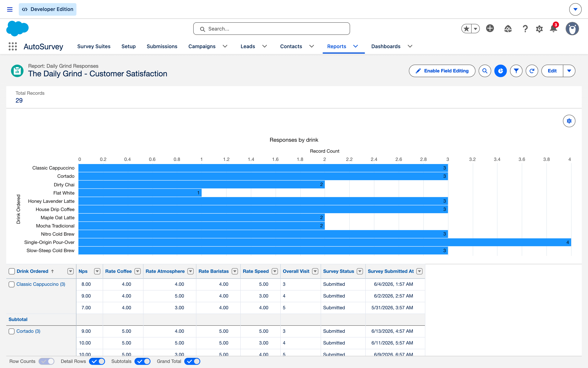Refresh the report

click(x=532, y=71)
